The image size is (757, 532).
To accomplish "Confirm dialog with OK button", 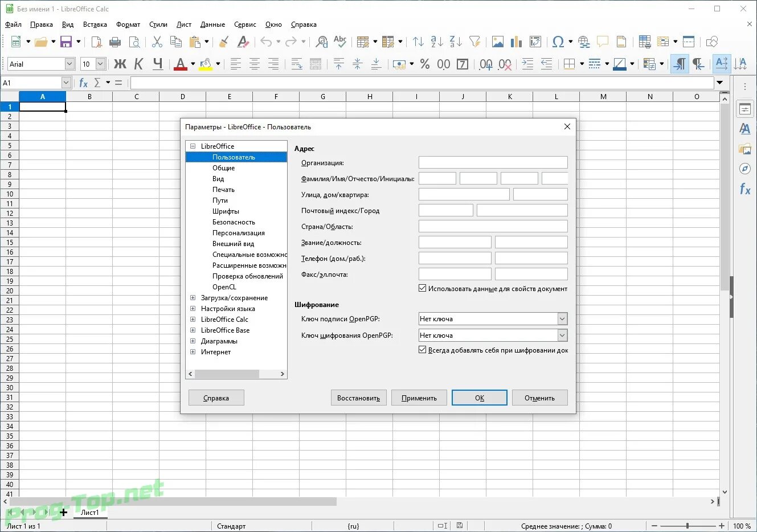I will [x=480, y=398].
